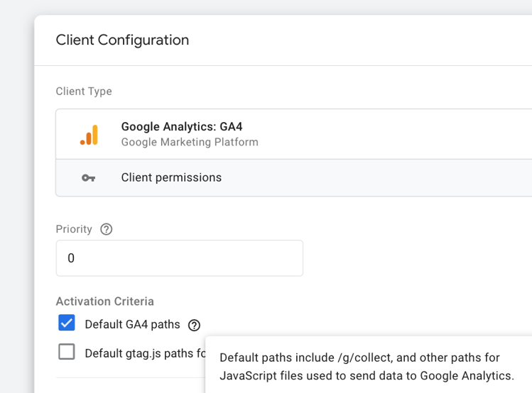Click the Google Analytics bar chart icon
The width and height of the screenshot is (532, 393).
pyautogui.click(x=89, y=135)
